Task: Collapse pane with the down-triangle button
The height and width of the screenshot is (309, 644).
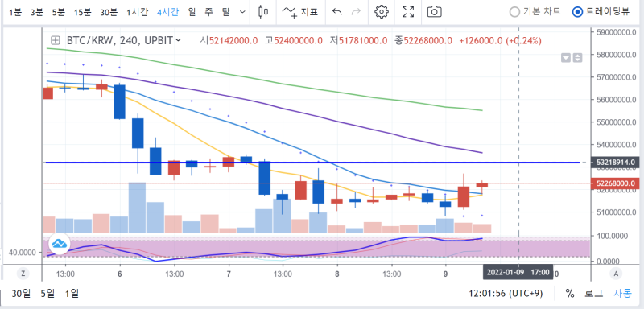Action: 566,58
